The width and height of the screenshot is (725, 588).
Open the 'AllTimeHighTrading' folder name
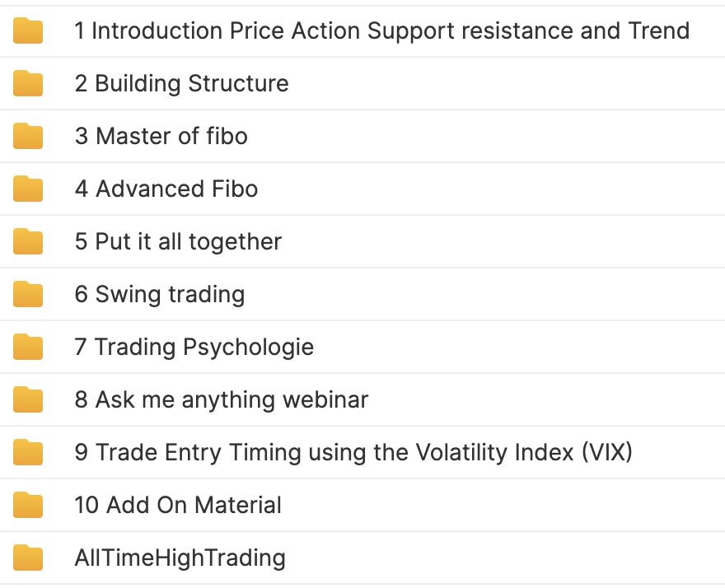click(180, 558)
